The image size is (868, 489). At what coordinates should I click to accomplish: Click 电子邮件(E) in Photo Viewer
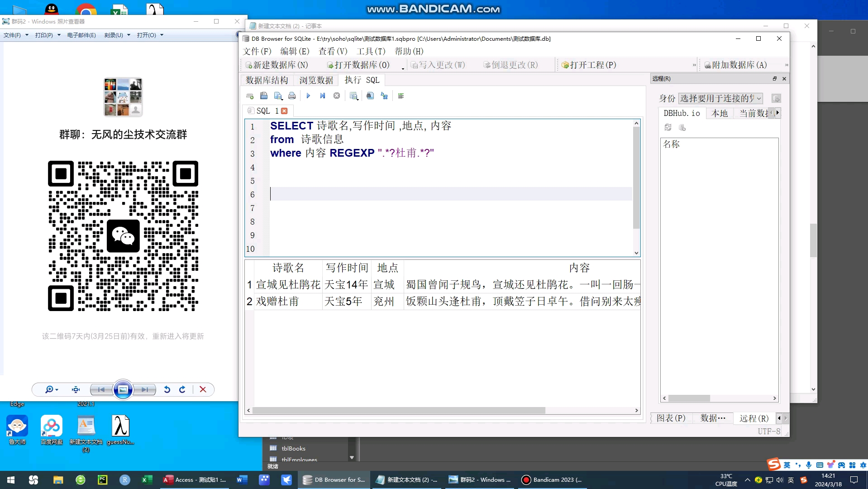click(x=81, y=35)
